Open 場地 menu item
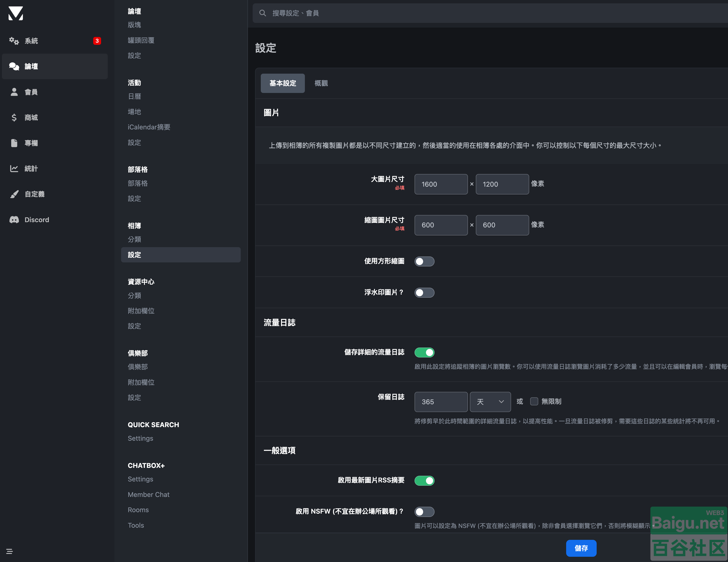Viewport: 728px width, 562px height. (x=134, y=112)
